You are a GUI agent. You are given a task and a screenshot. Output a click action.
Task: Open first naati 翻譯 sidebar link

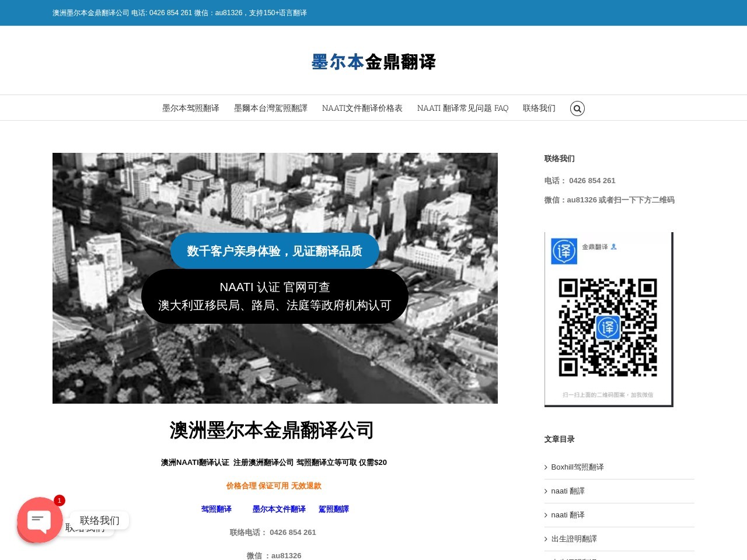568,491
